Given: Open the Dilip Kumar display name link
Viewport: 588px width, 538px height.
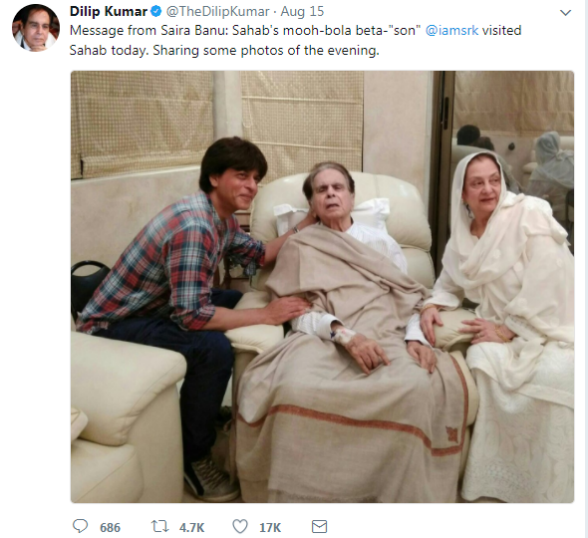Looking at the screenshot, I should pos(108,12).
